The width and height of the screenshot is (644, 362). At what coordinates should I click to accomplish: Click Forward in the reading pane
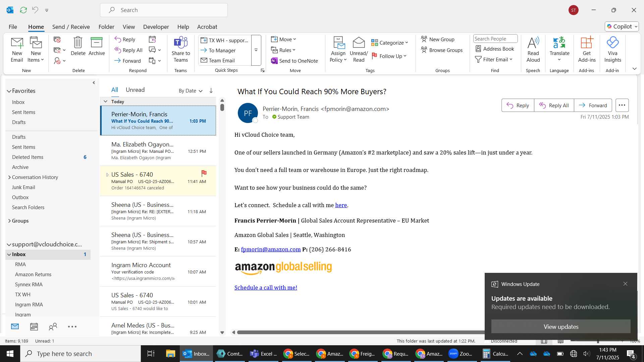click(x=593, y=105)
